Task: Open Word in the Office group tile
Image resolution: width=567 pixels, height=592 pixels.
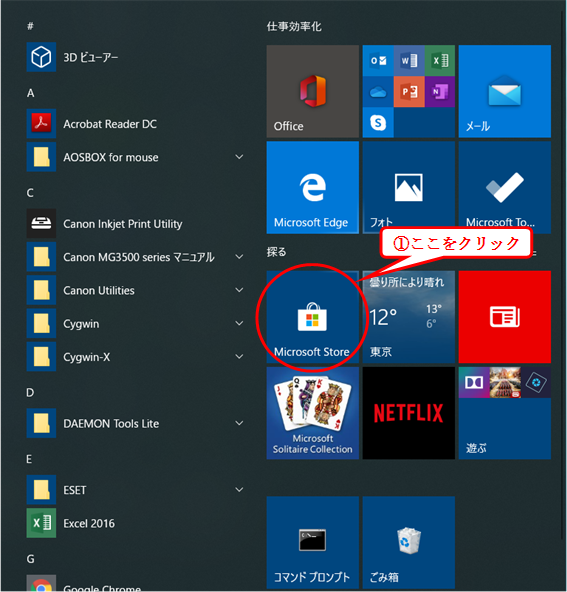Action: pyautogui.click(x=409, y=60)
